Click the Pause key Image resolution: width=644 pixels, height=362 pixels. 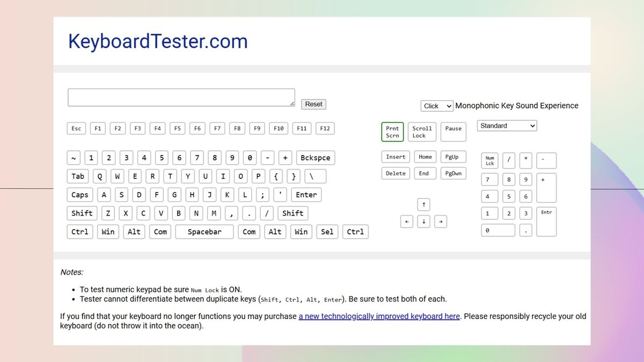[453, 132]
